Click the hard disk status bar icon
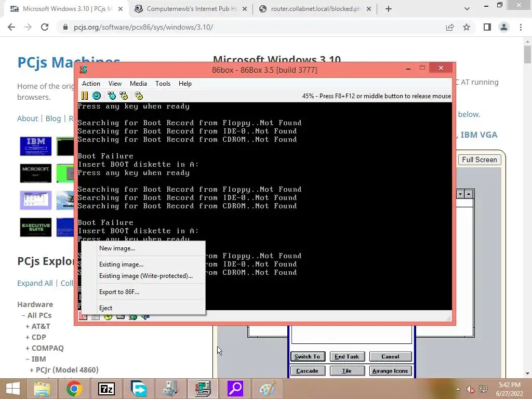532x399 pixels. tap(121, 317)
